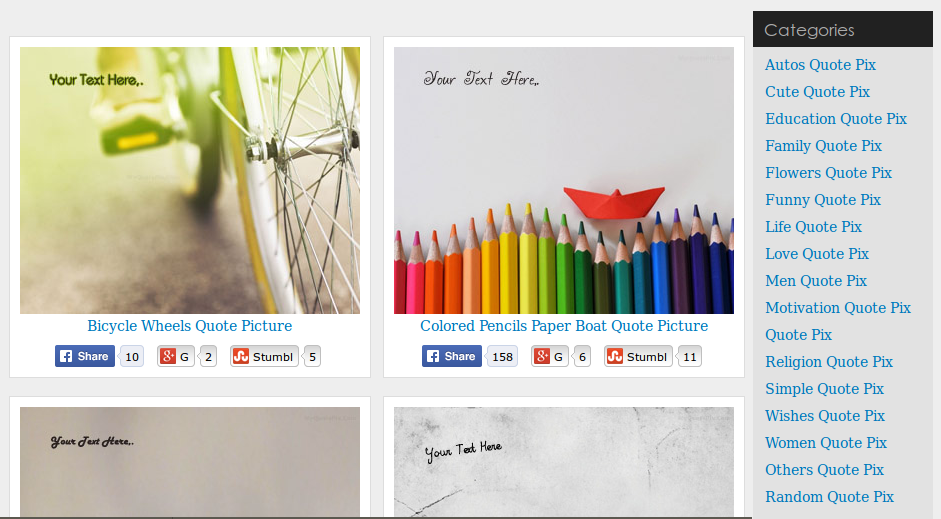Screen dimensions: 941x519
Task: Open Bicycle Wheels Quote Picture link
Action: (x=190, y=326)
